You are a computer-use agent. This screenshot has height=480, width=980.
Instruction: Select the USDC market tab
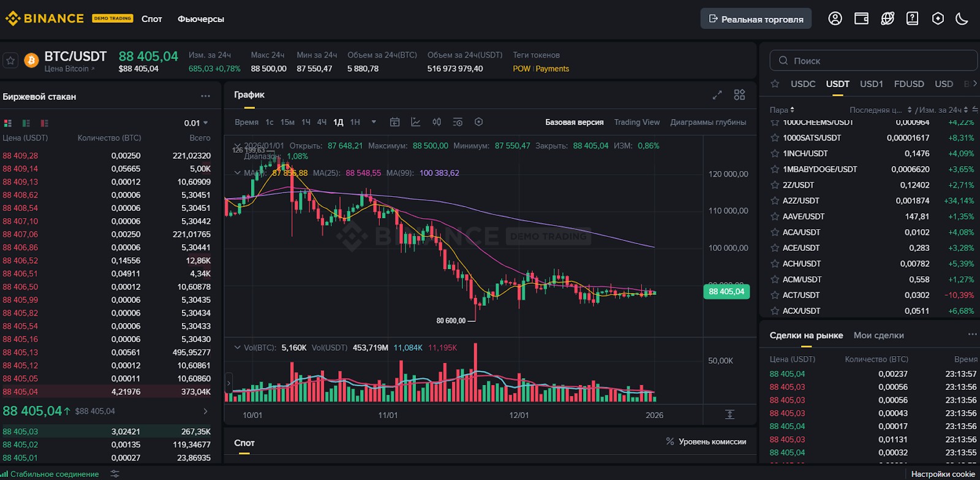point(803,84)
